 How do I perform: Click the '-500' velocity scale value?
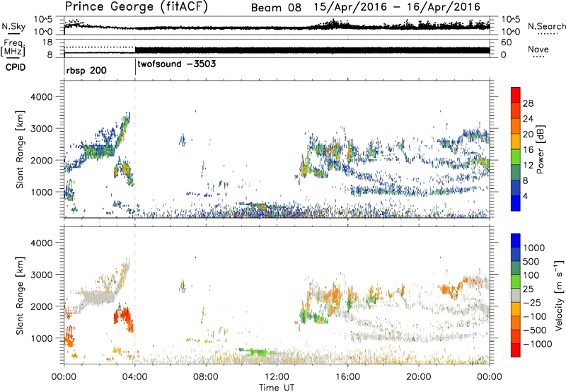tap(535, 330)
